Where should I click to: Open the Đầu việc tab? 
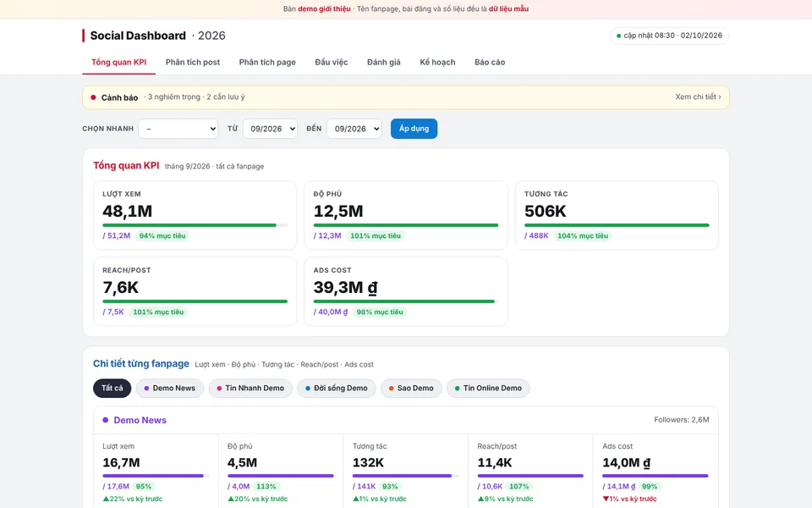(x=332, y=62)
